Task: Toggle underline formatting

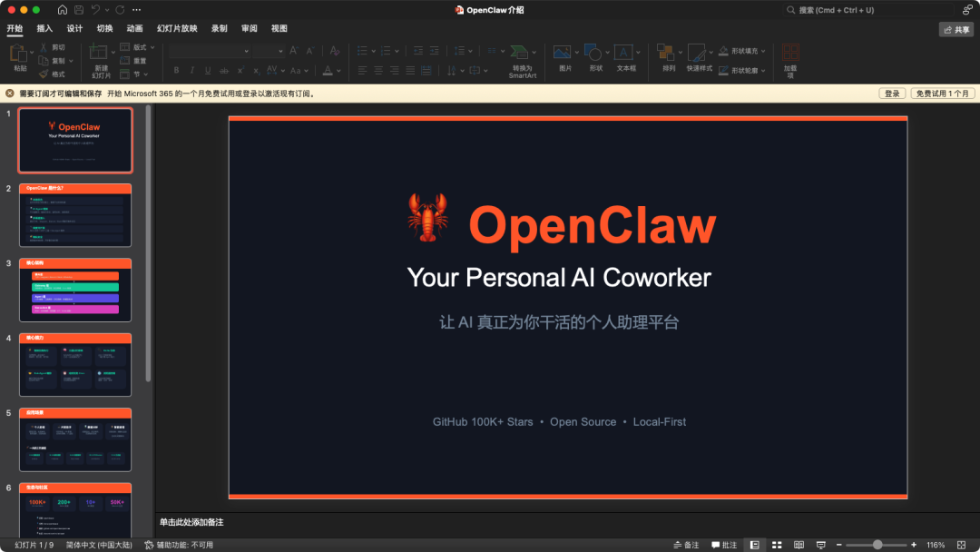Action: click(x=208, y=71)
